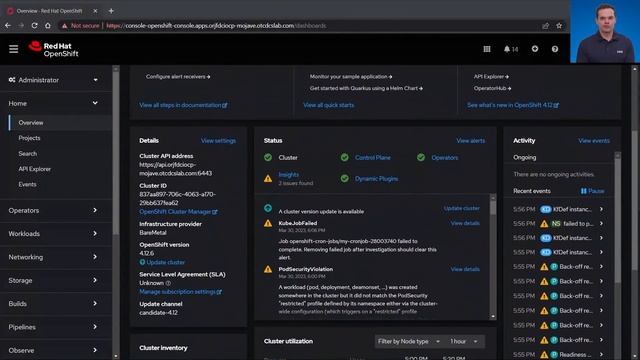Open the Administrator perspective dropdown
Image resolution: width=640 pixels, height=360 pixels.
(x=56, y=80)
